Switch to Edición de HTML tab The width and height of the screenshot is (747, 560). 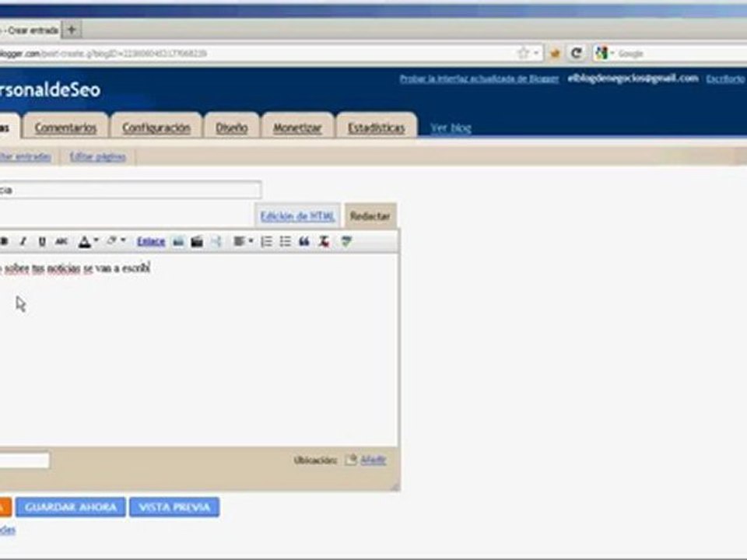(297, 216)
